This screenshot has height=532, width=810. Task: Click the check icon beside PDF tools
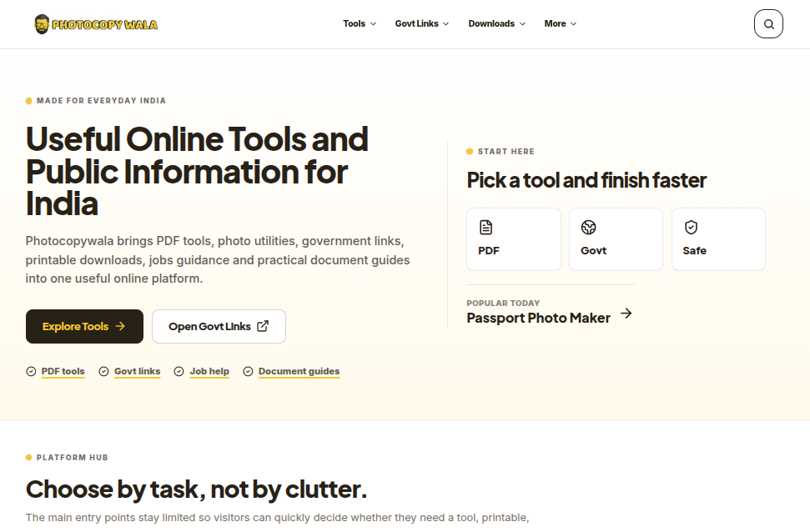(x=31, y=371)
